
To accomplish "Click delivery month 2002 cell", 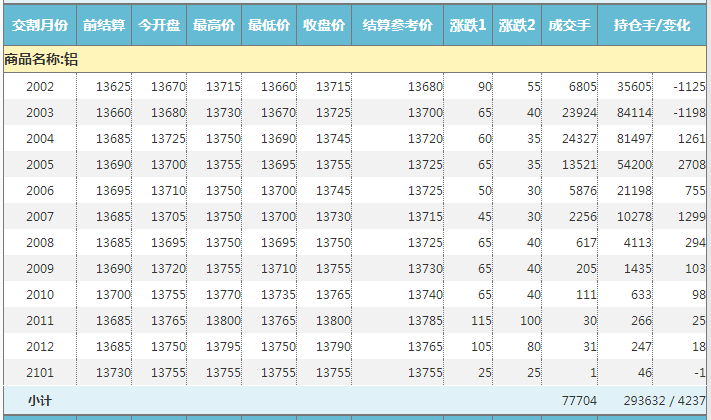I will tap(40, 87).
